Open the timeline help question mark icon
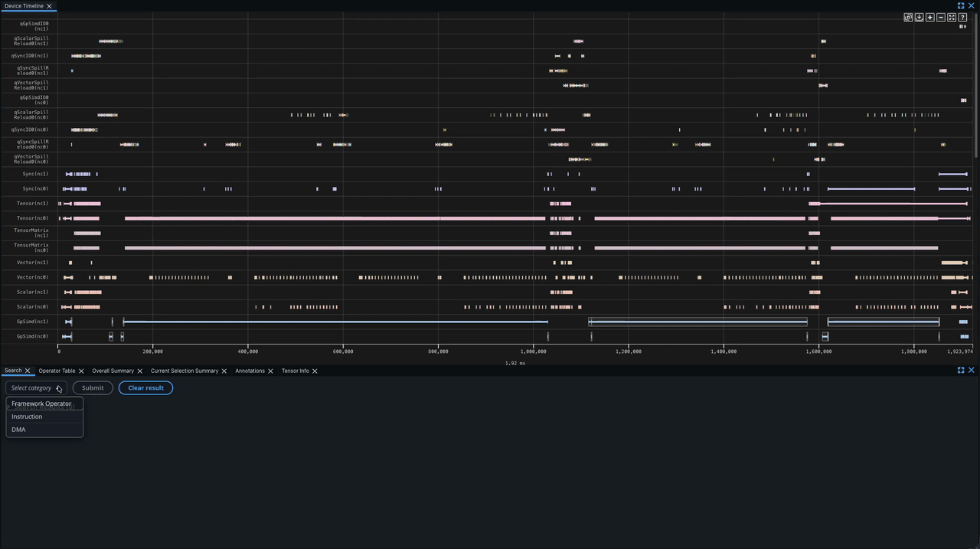 962,18
